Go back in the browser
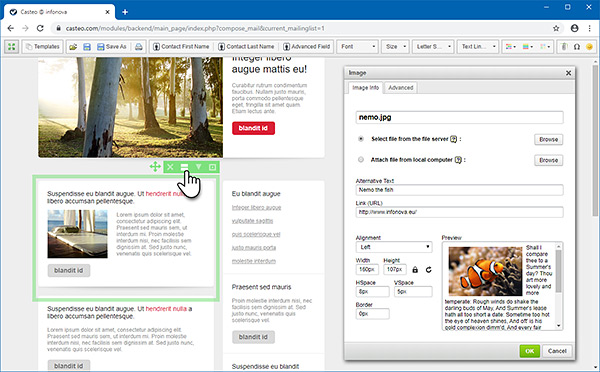Viewport: 600px width, 372px height. 11,28
